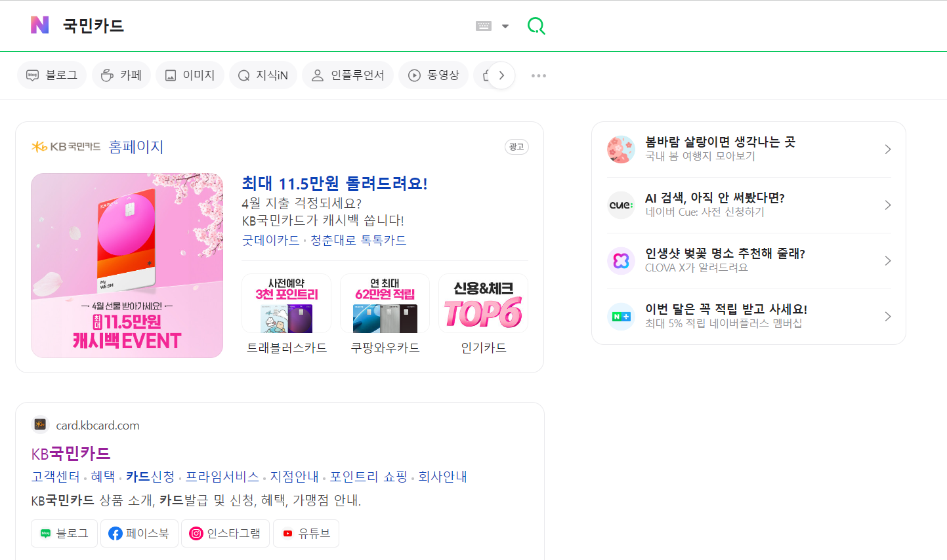Click the 인기카드 caption
This screenshot has height=560, width=947.
[x=484, y=348]
